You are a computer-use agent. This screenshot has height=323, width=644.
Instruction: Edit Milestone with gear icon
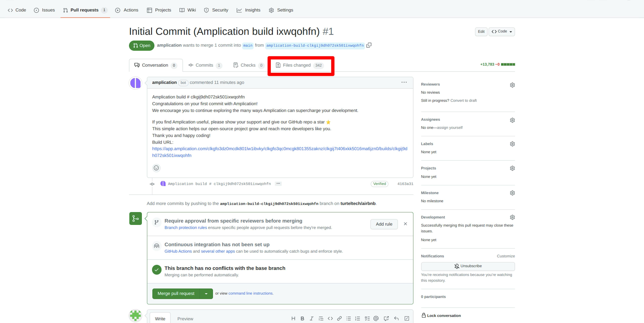(512, 193)
